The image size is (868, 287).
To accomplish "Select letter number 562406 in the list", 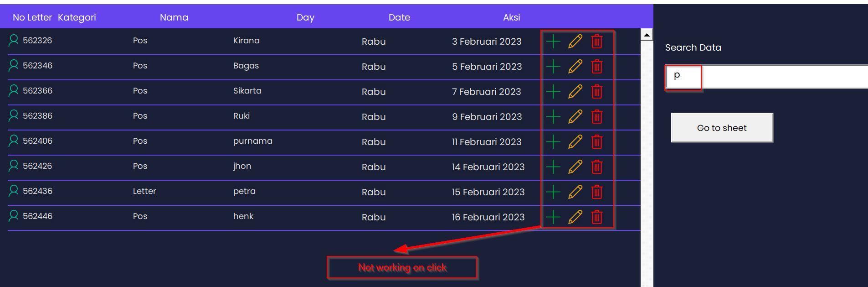I will (37, 141).
